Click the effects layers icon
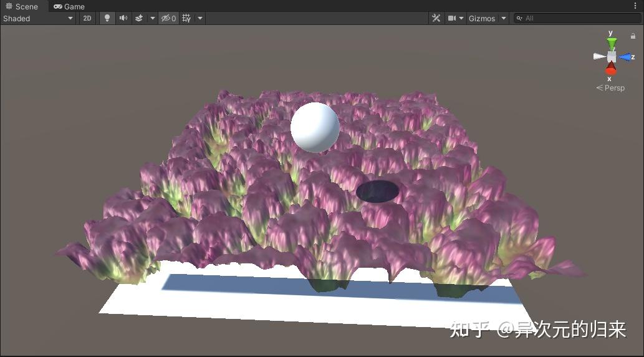 tap(139, 18)
